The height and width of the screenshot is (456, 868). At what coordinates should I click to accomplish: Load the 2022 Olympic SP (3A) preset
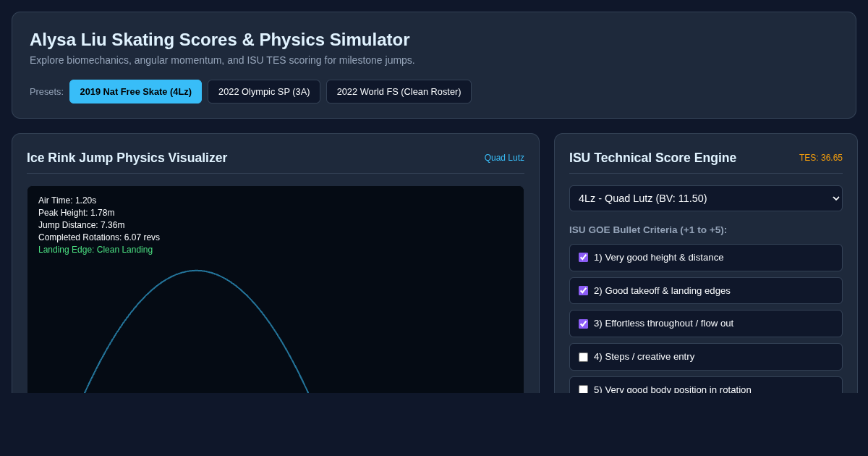pyautogui.click(x=264, y=91)
